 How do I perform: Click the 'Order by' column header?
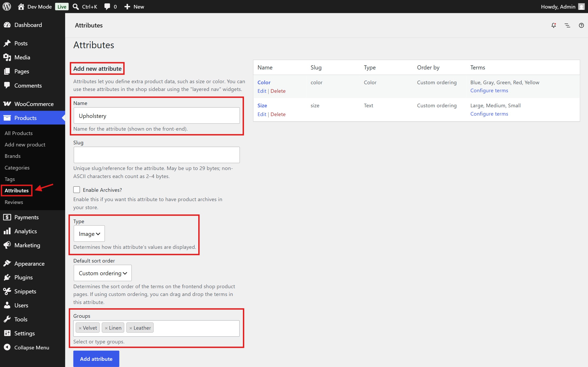(x=428, y=67)
